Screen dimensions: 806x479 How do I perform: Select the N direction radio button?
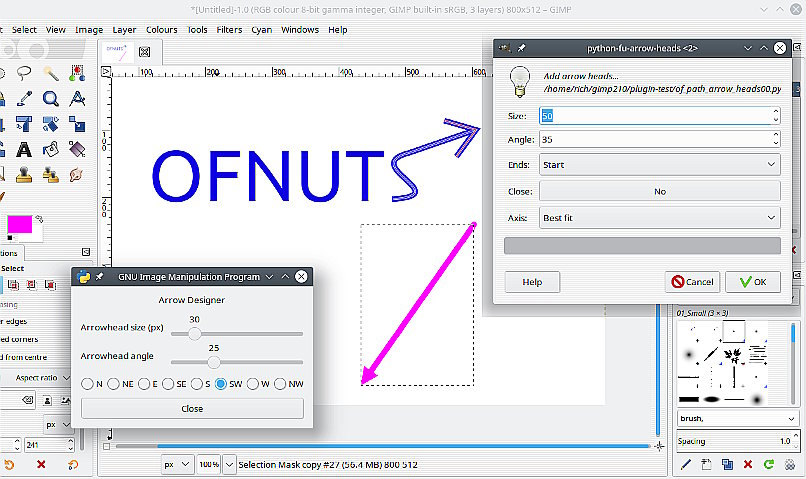[87, 384]
